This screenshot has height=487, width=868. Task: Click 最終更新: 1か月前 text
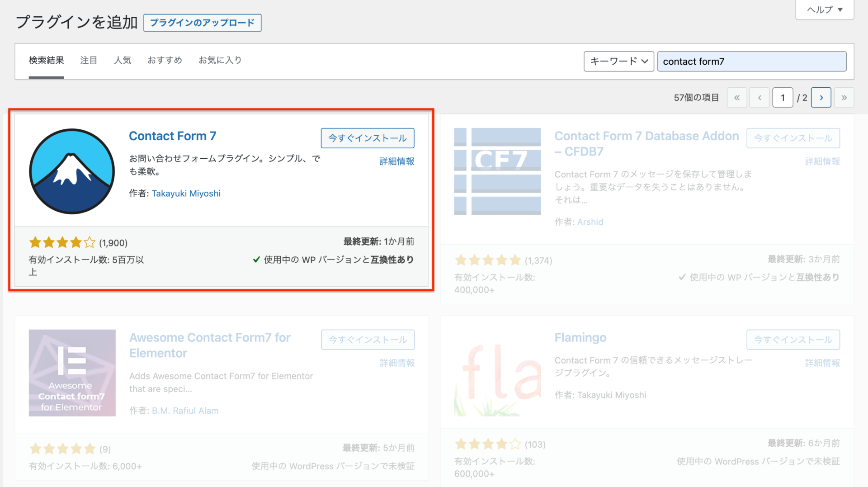tap(378, 241)
